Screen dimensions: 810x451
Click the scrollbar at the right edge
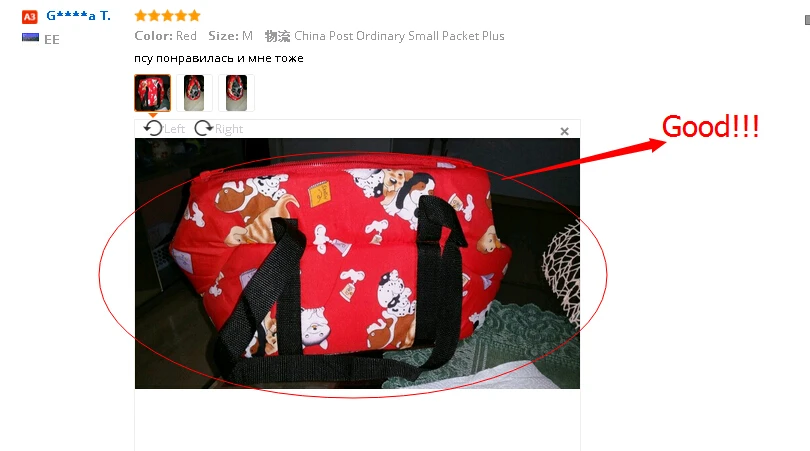[807, 20]
